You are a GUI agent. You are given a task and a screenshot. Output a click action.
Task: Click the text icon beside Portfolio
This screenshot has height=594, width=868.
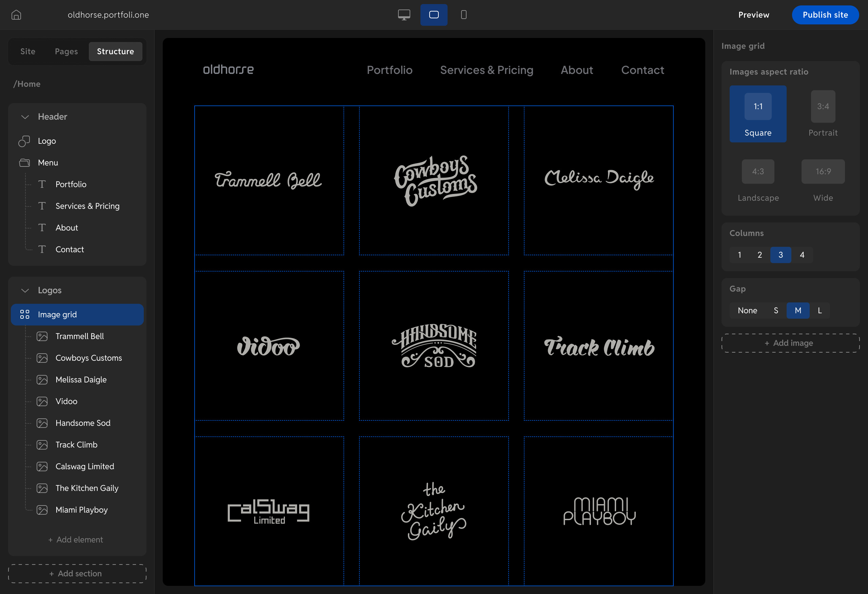pos(42,184)
